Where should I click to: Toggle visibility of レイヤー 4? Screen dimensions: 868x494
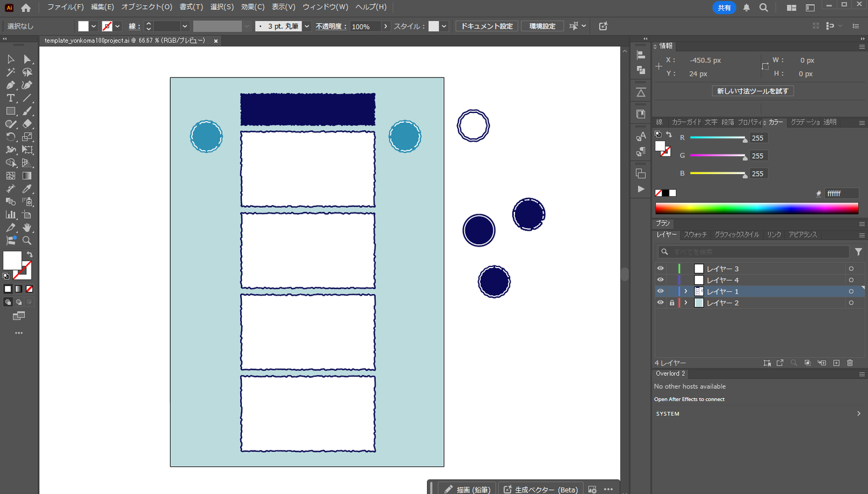pos(660,280)
